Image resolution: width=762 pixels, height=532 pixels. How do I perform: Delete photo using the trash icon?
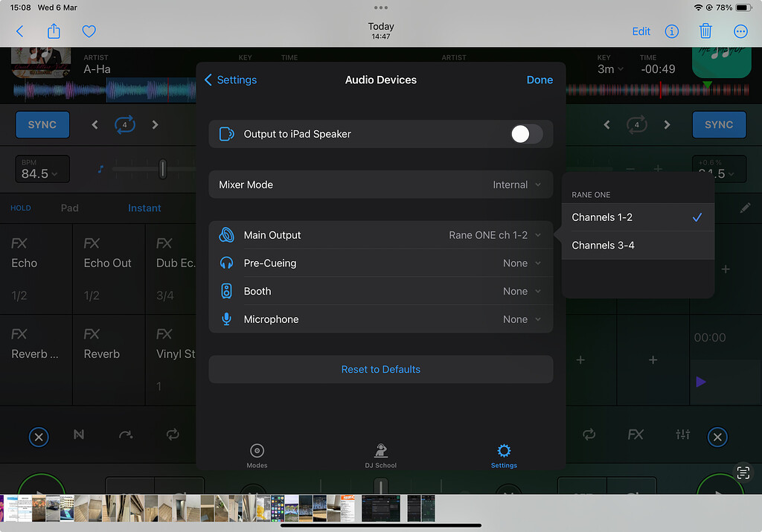pyautogui.click(x=705, y=31)
